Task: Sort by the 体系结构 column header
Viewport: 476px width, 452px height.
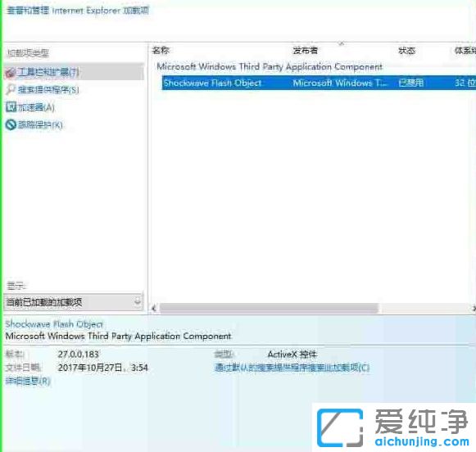Action: (x=465, y=51)
